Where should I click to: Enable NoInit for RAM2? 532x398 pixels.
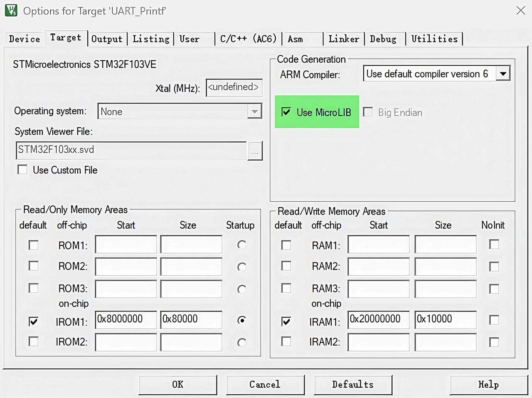(x=494, y=267)
